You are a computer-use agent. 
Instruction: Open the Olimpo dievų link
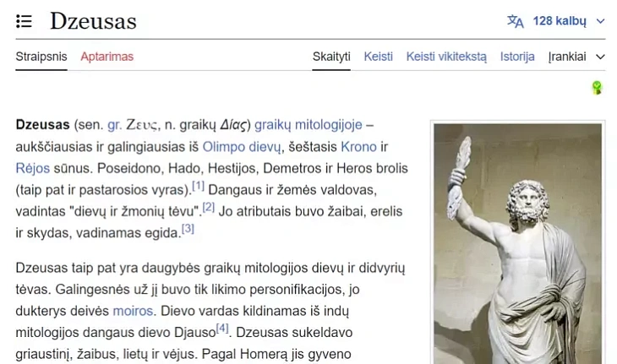[x=242, y=147]
